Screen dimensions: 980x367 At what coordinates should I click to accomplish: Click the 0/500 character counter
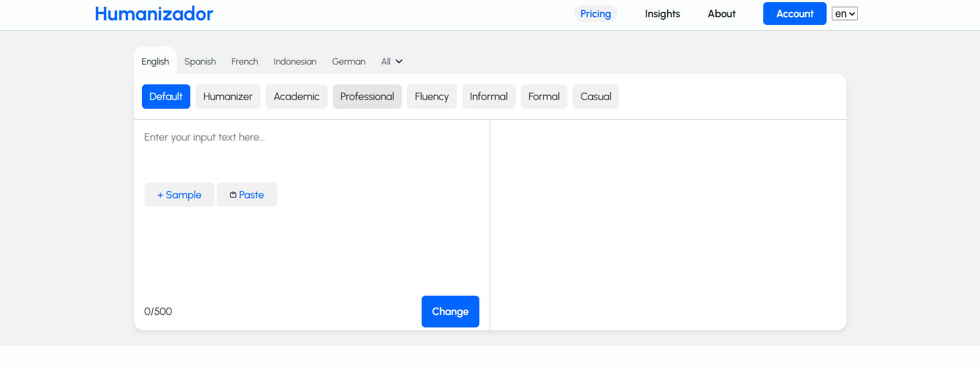coord(158,311)
